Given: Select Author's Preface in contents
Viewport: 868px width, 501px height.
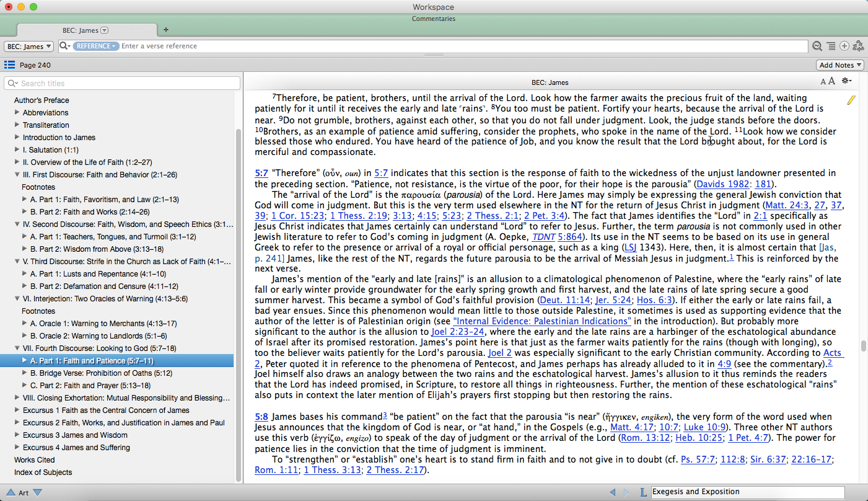Looking at the screenshot, I should coord(42,100).
